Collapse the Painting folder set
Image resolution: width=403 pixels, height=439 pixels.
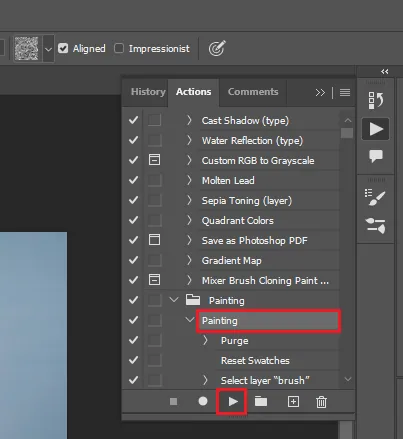tap(174, 299)
